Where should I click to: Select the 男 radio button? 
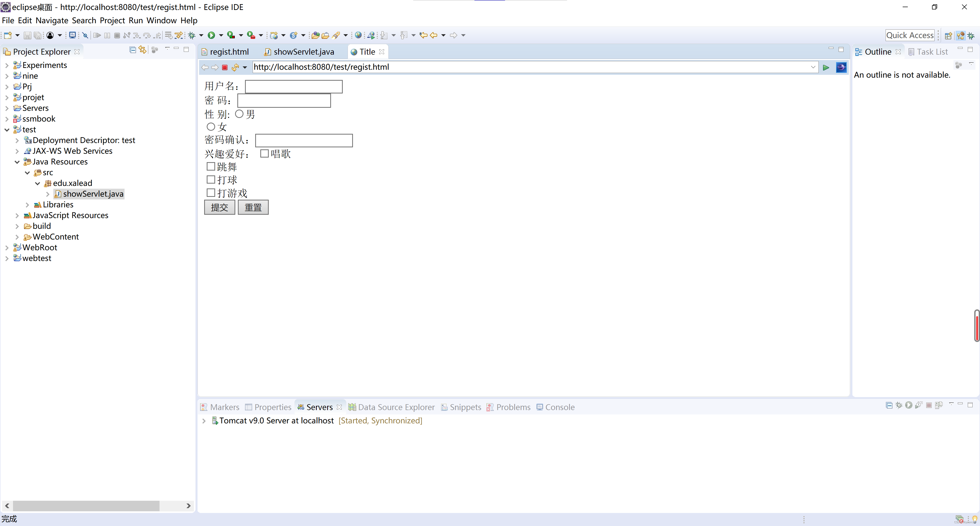(239, 114)
